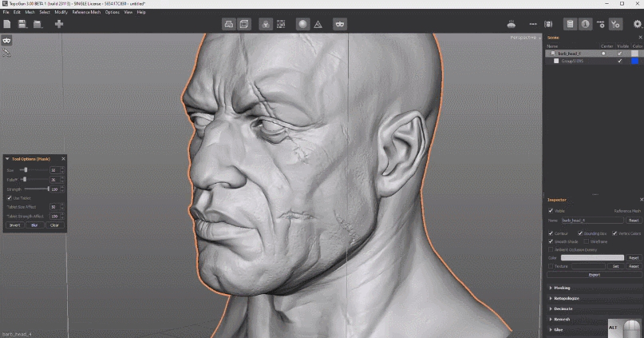Click the Open folder icon in the toolbar
This screenshot has height=338, width=644.
click(38, 24)
